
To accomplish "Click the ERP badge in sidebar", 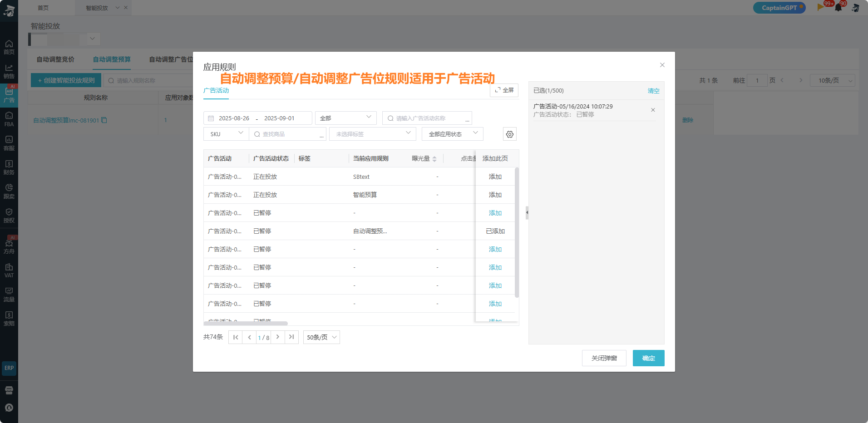I will click(9, 368).
